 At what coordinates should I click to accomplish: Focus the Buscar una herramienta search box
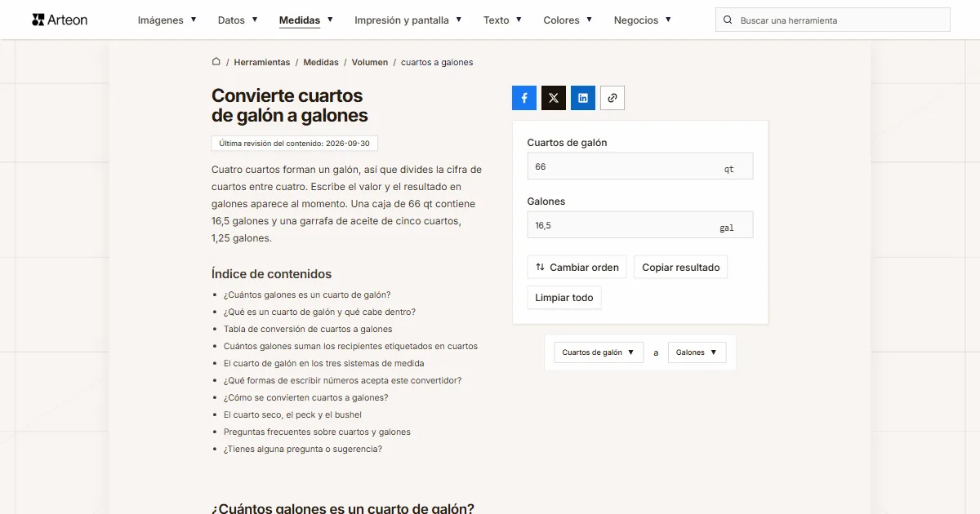point(833,20)
